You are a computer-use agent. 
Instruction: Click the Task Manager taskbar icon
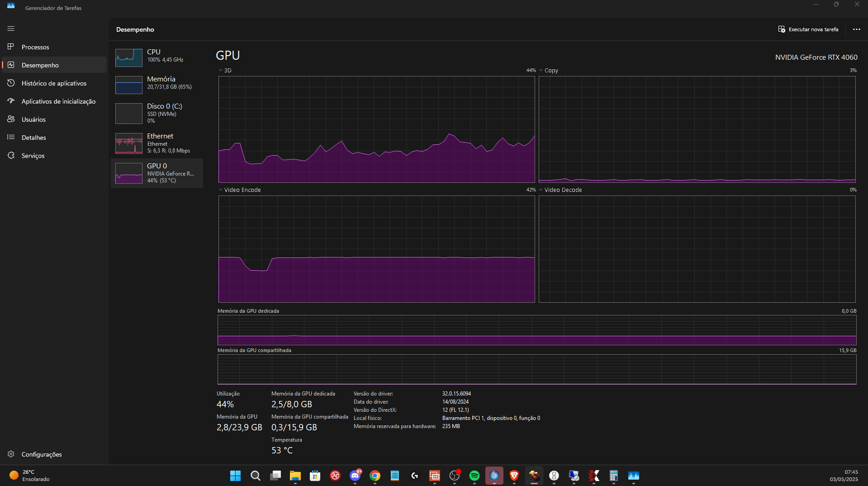tap(634, 476)
